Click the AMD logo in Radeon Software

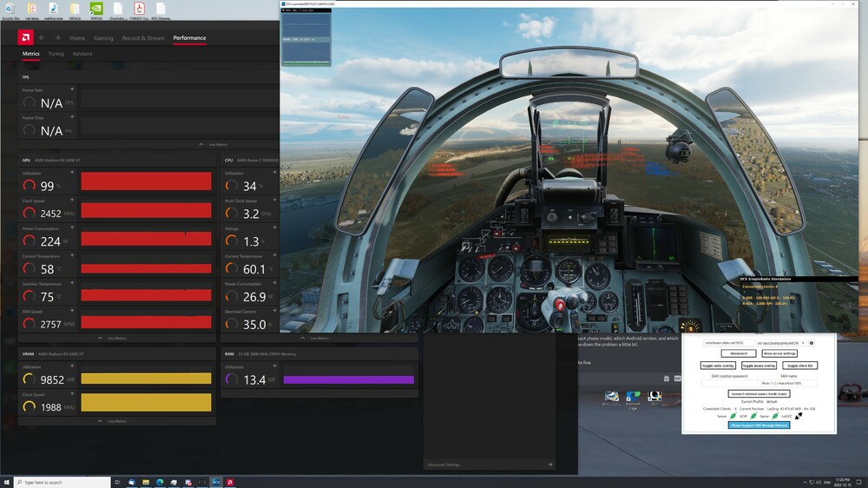[25, 37]
